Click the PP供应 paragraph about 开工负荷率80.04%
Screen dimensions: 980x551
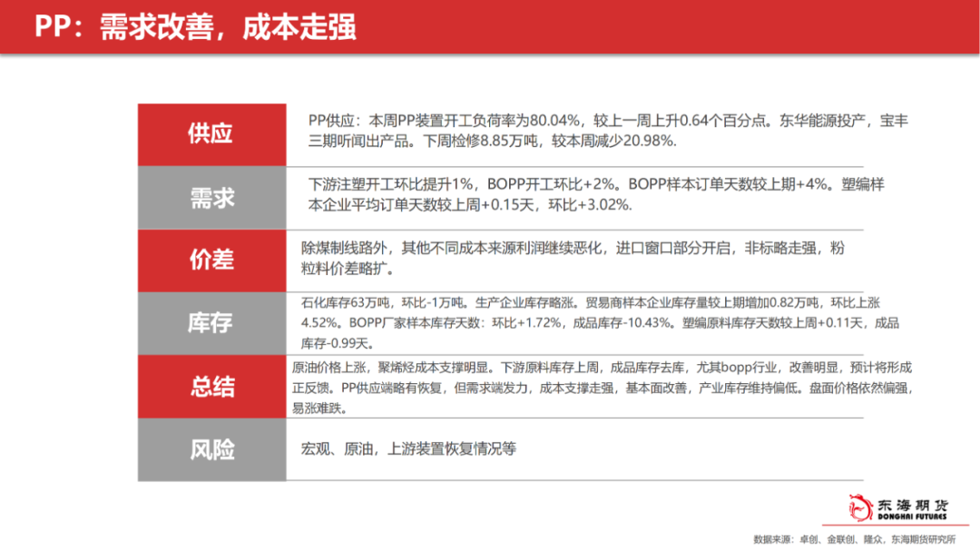(x=607, y=131)
